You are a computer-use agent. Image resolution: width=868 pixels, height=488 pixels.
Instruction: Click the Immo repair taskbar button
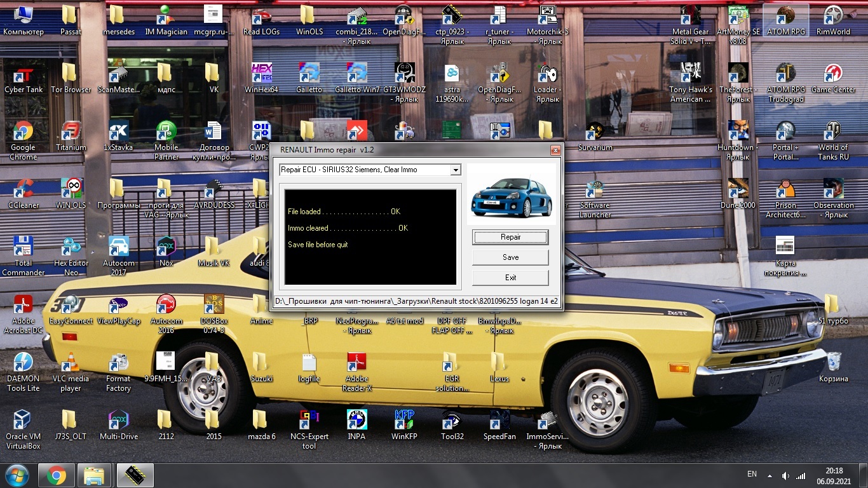(x=135, y=475)
